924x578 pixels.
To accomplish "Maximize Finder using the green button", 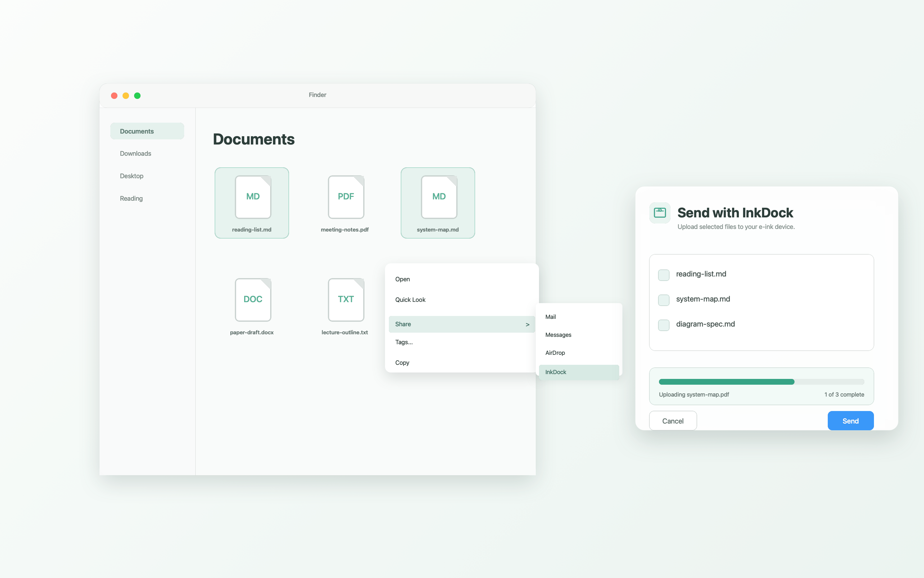I will tap(137, 96).
